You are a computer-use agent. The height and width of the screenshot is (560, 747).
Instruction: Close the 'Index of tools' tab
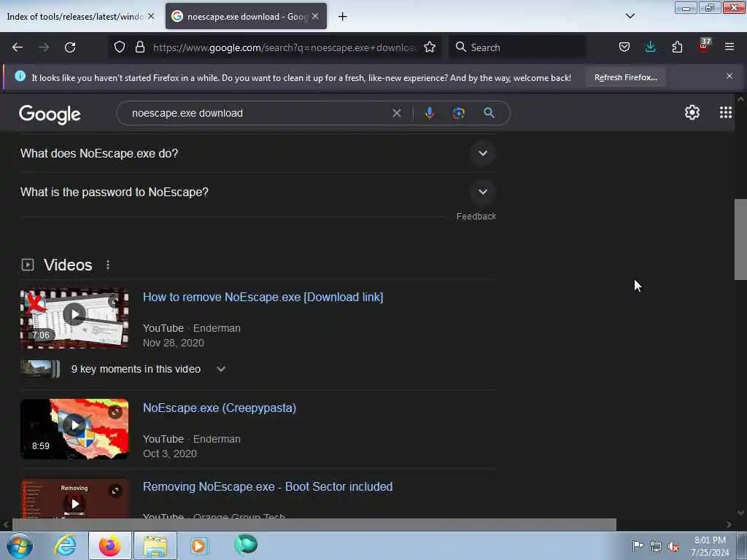151,16
